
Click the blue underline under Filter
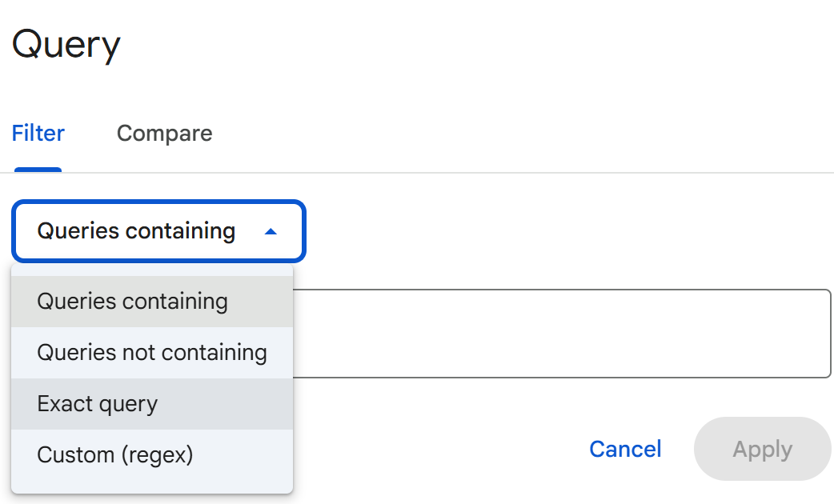[38, 170]
